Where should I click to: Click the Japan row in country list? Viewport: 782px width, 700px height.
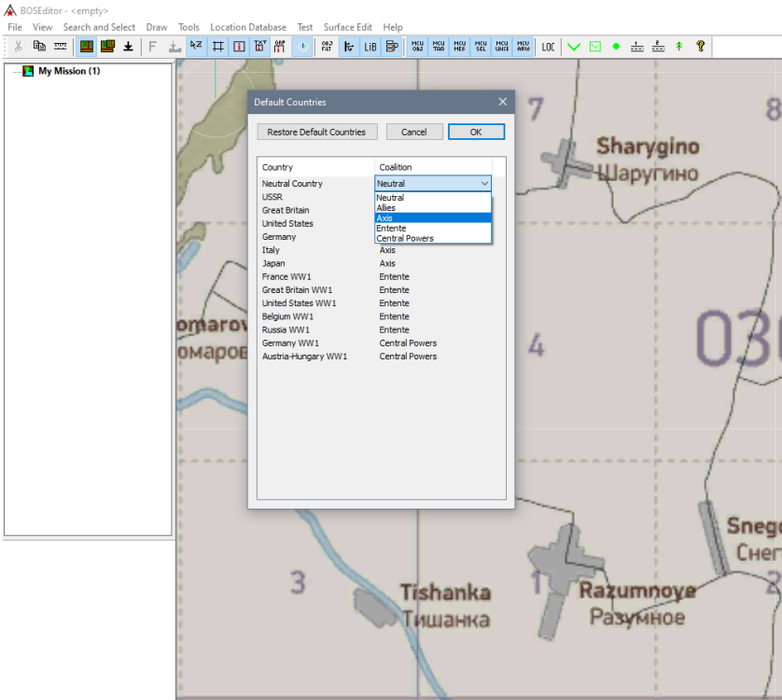click(x=273, y=263)
